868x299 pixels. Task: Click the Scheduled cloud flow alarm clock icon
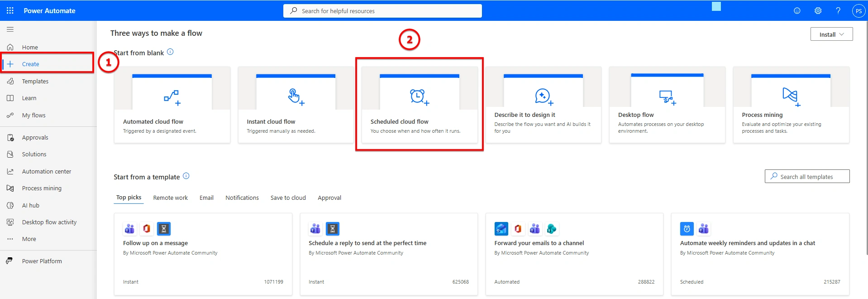(x=419, y=97)
